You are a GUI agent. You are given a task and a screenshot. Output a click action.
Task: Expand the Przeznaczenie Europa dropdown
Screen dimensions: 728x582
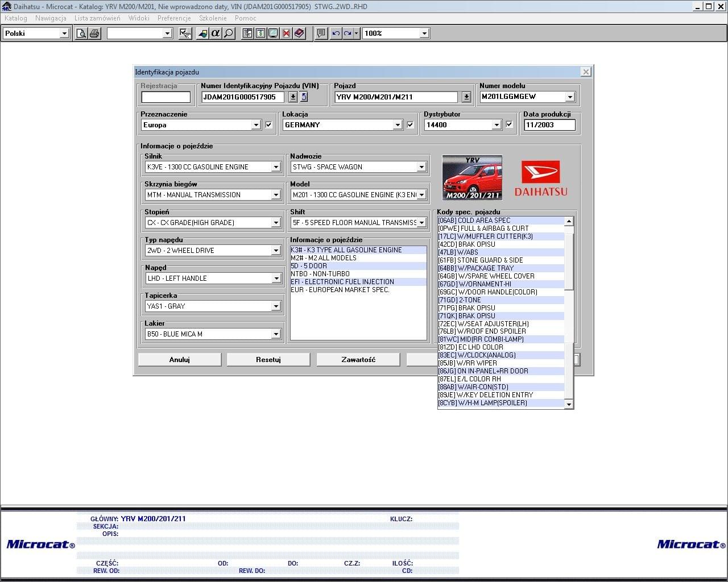click(256, 125)
